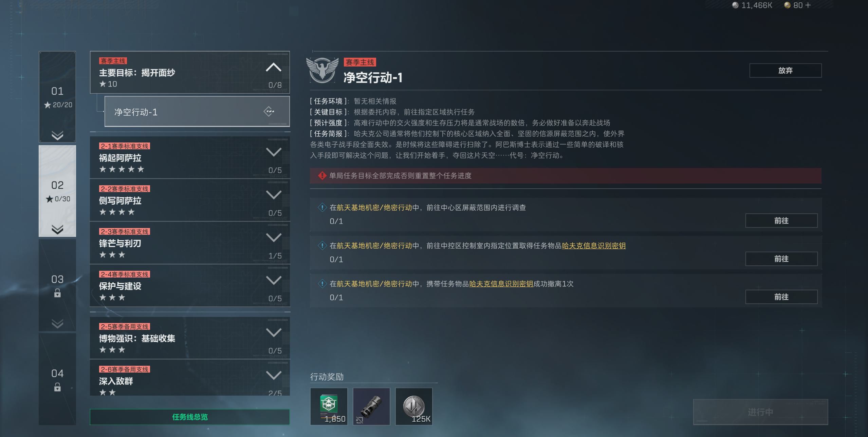Click 前往 for the third objective
The height and width of the screenshot is (437, 868).
click(x=781, y=297)
